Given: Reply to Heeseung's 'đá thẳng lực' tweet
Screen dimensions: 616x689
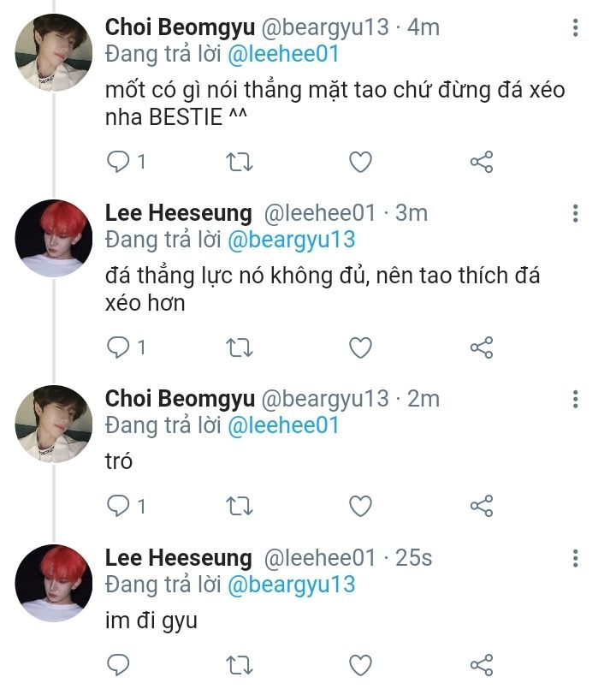Looking at the screenshot, I should 117,347.
